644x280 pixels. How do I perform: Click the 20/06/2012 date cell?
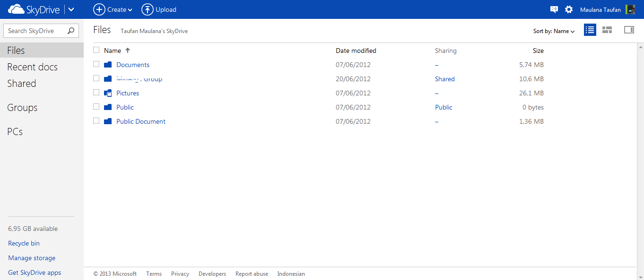coord(353,79)
